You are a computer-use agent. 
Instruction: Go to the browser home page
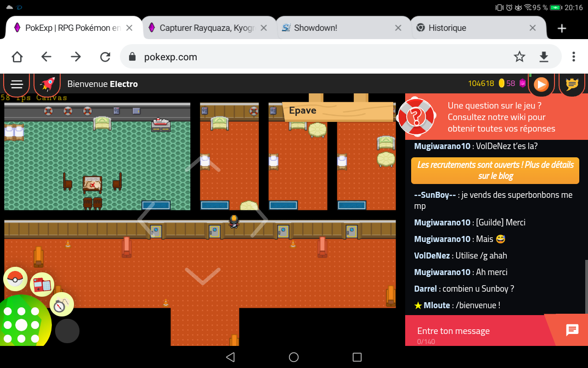point(17,57)
